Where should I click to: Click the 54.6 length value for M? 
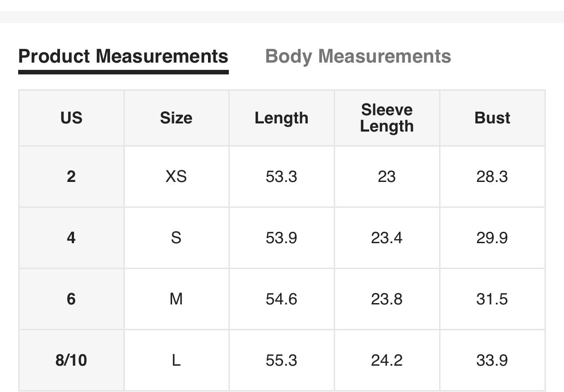282,299
